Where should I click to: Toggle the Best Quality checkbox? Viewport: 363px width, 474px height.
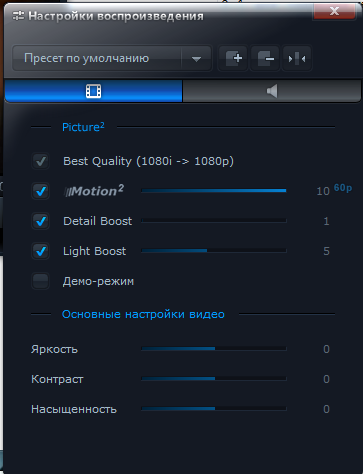(x=41, y=161)
